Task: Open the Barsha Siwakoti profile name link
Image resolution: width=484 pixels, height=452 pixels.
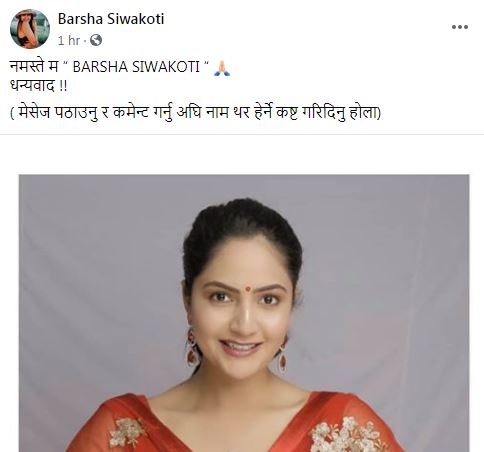Action: pos(111,19)
